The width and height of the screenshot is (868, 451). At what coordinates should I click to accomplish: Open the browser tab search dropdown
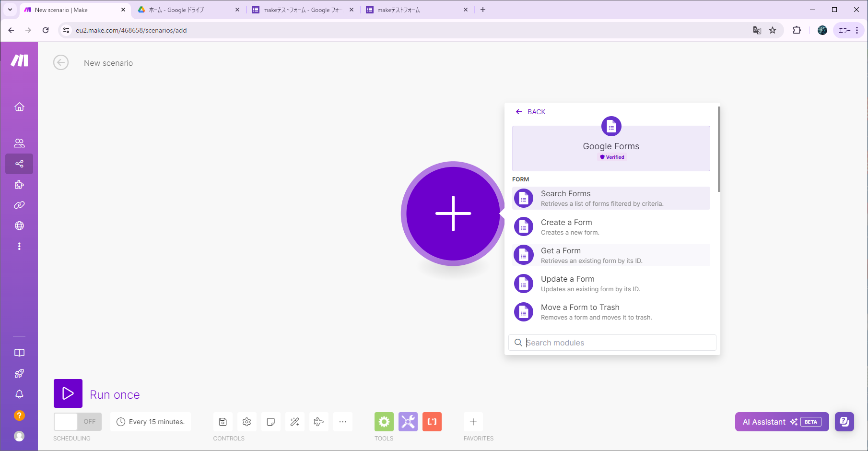click(10, 10)
